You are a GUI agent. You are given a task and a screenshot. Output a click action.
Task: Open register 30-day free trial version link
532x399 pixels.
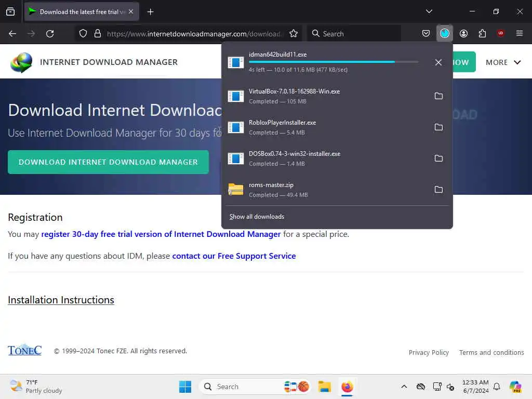coord(161,234)
